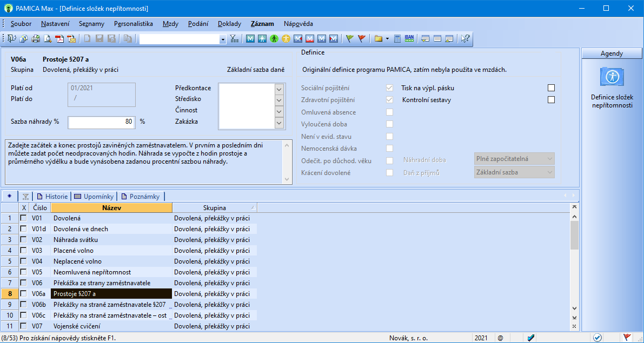Switch to the Poznámky tab
This screenshot has width=644, height=343.
(141, 197)
